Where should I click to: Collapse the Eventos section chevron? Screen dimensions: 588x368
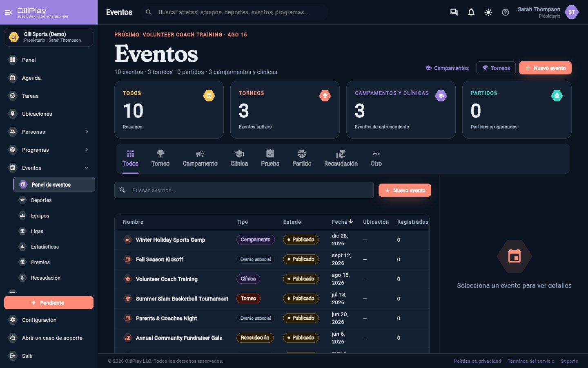point(87,168)
